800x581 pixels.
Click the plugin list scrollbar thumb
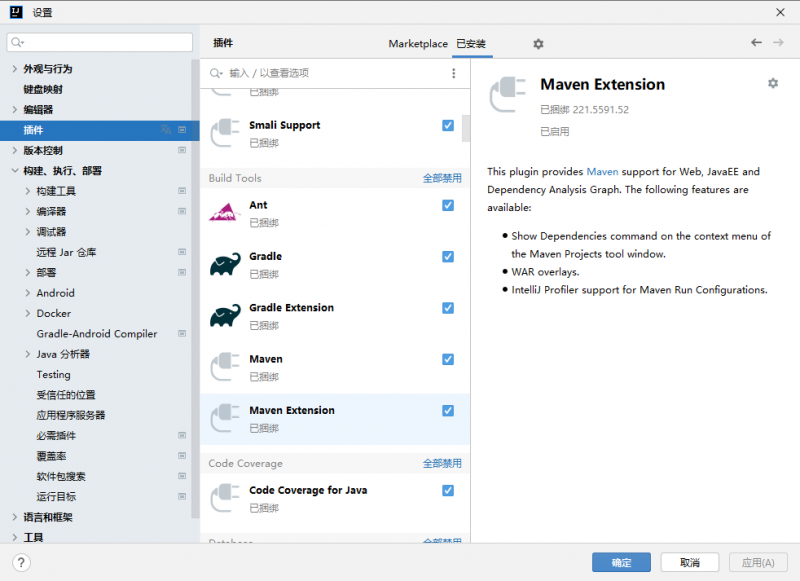[466, 128]
